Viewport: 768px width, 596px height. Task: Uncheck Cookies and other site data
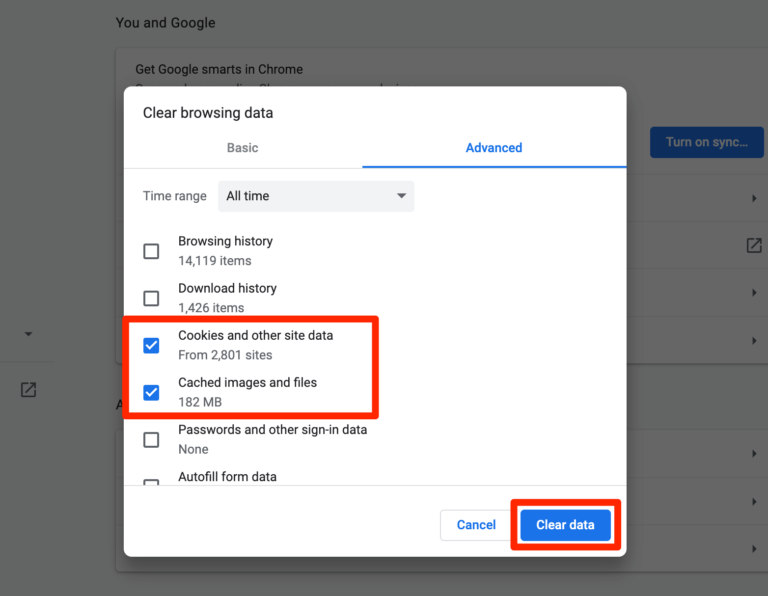(x=151, y=345)
